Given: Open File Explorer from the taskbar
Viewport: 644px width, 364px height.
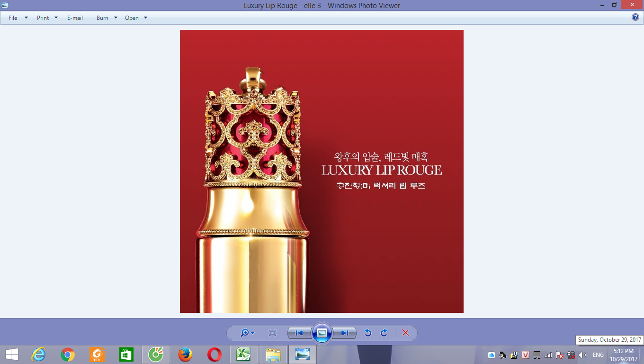Looking at the screenshot, I should click(x=273, y=355).
